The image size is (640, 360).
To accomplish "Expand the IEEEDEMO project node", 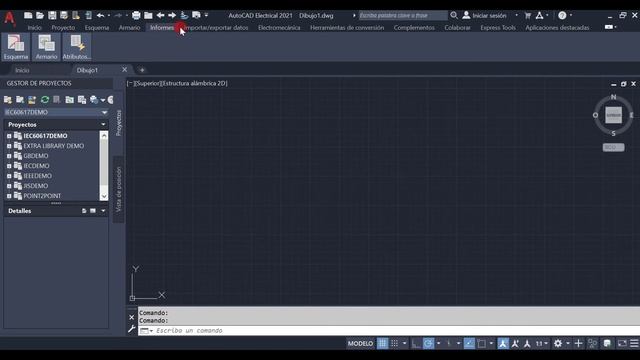I will point(9,176).
